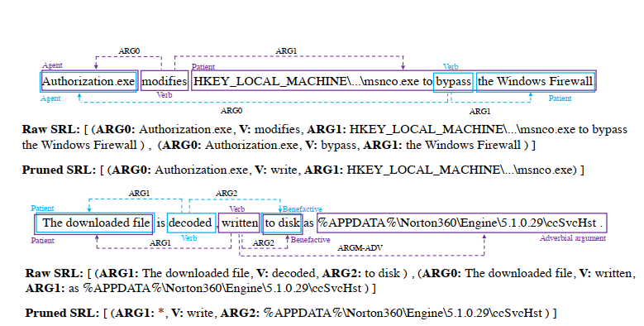The height and width of the screenshot is (326, 644).
Task: Click the boxed "HKEY_LOCAL_MACHINE\...\msnco.exe to" diagram phrase
Action: click(x=312, y=81)
